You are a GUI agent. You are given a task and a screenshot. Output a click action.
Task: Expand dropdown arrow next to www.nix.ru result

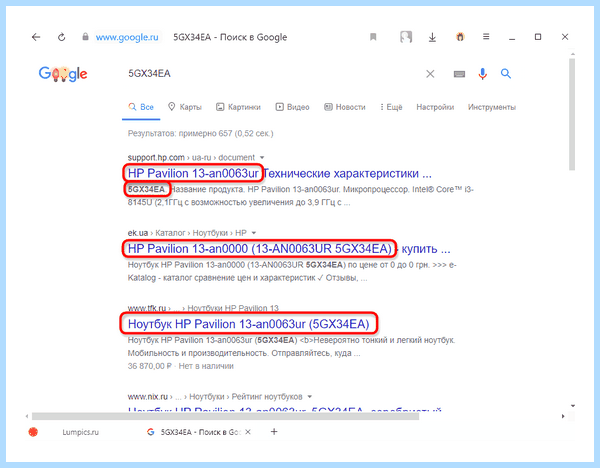point(310,396)
